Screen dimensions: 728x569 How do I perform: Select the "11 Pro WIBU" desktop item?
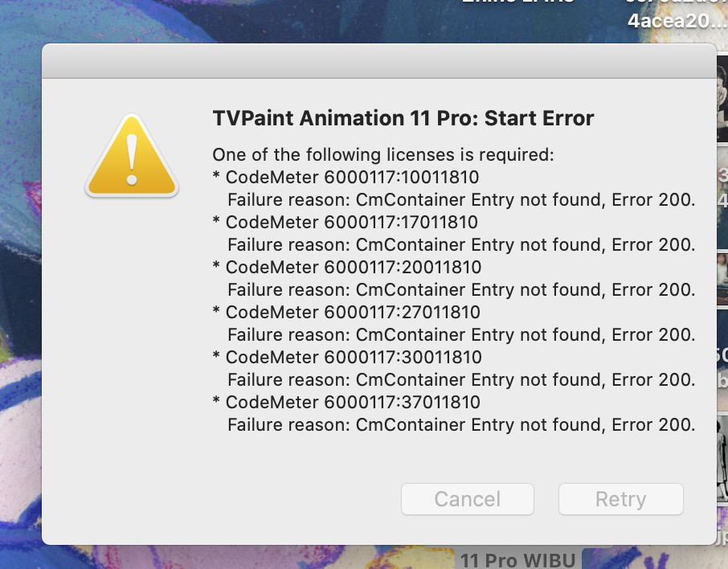[x=518, y=559]
